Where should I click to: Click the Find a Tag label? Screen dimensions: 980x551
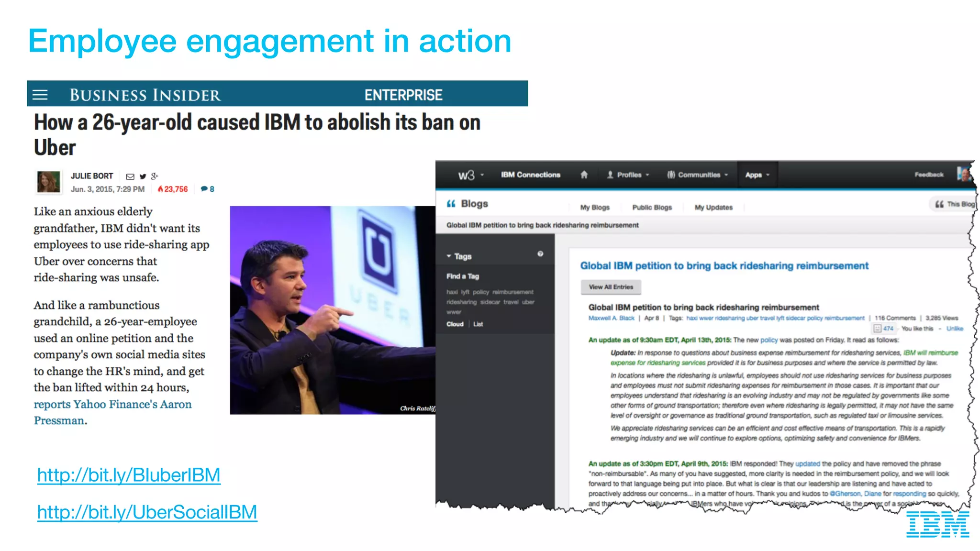pos(463,276)
